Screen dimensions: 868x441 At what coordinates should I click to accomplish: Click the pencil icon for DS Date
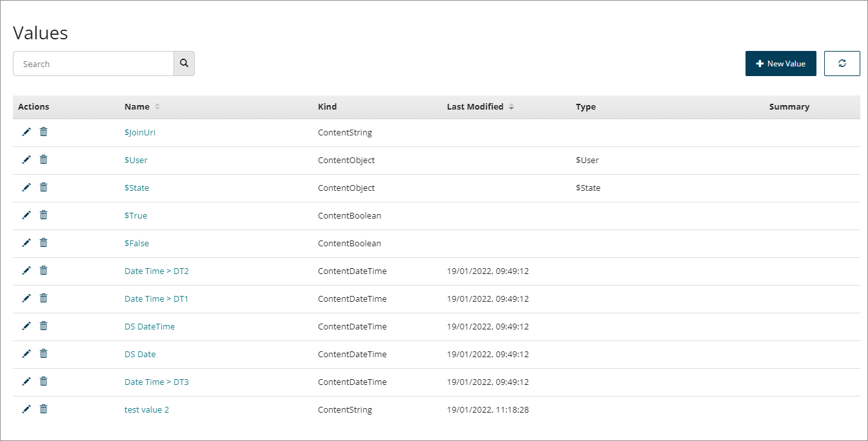point(26,354)
